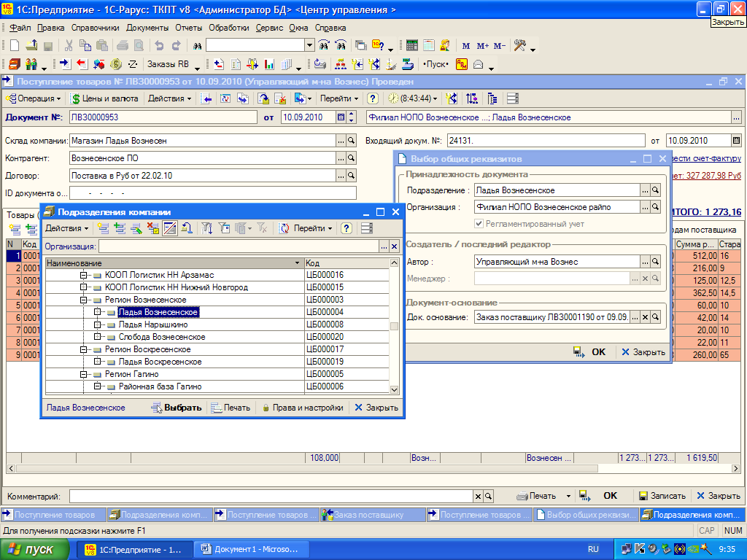
Task: Click Закрыть in Выбор общих реквизитов dialog
Action: tap(643, 352)
